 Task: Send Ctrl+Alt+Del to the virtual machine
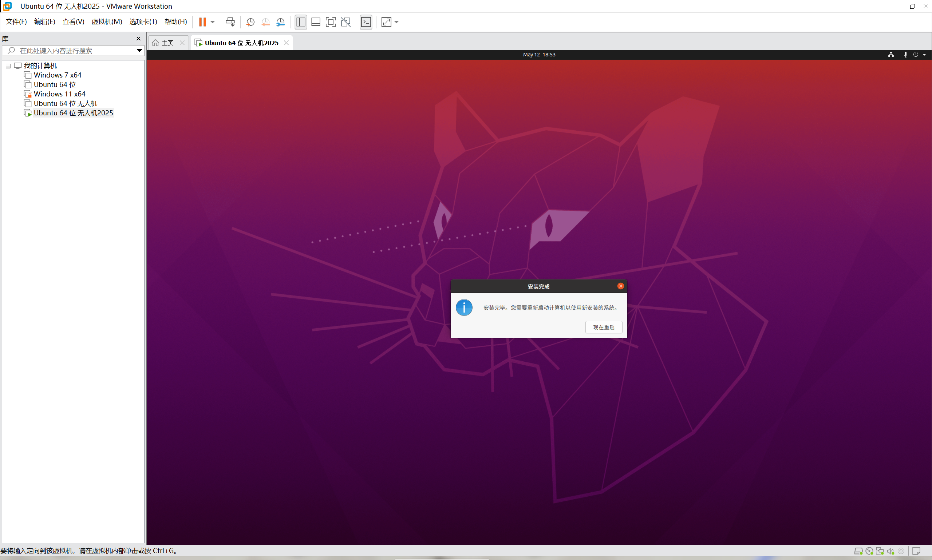pos(230,22)
